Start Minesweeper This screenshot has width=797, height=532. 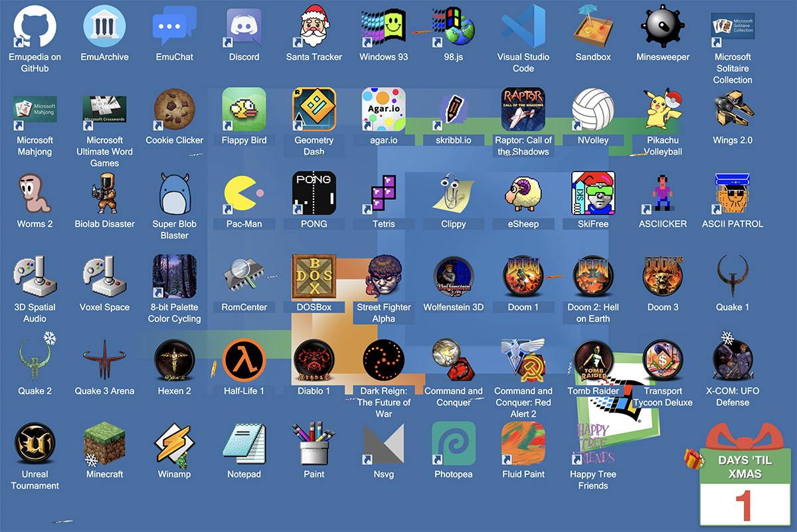click(663, 28)
